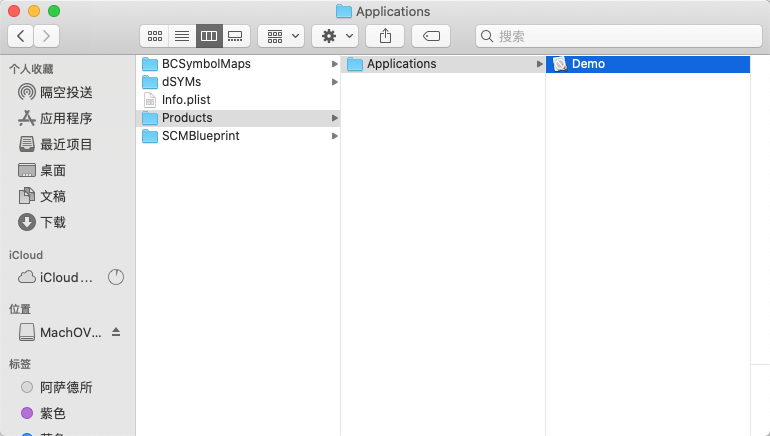Select the Applications folder in the second column
The image size is (770, 436).
click(x=443, y=64)
